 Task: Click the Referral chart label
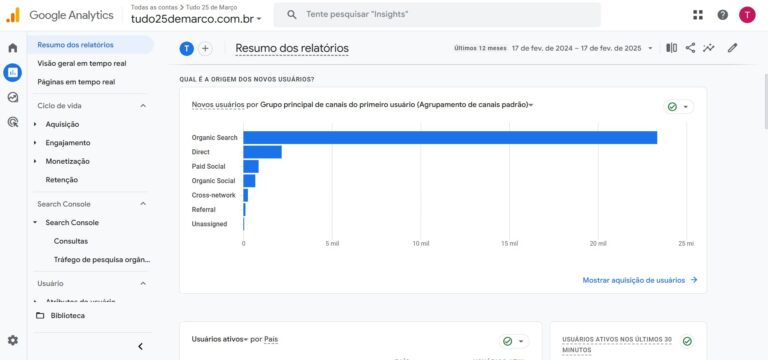tap(203, 210)
